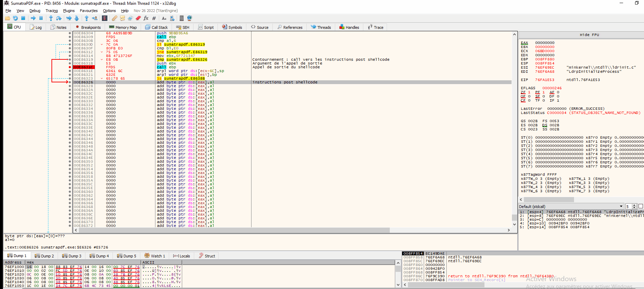Open the Favourites menu

tap(89, 11)
